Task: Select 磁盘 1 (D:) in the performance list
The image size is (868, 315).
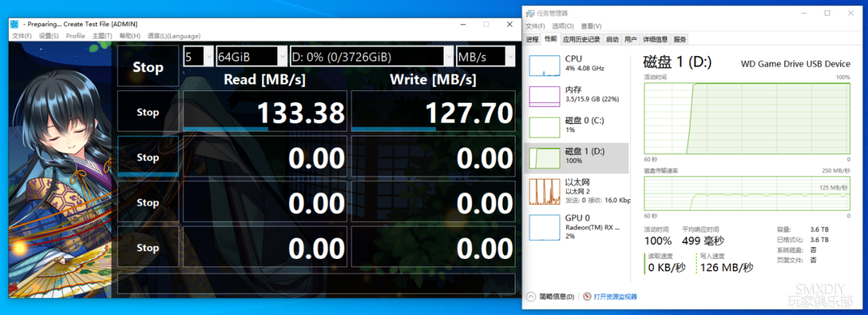Action: [x=576, y=158]
